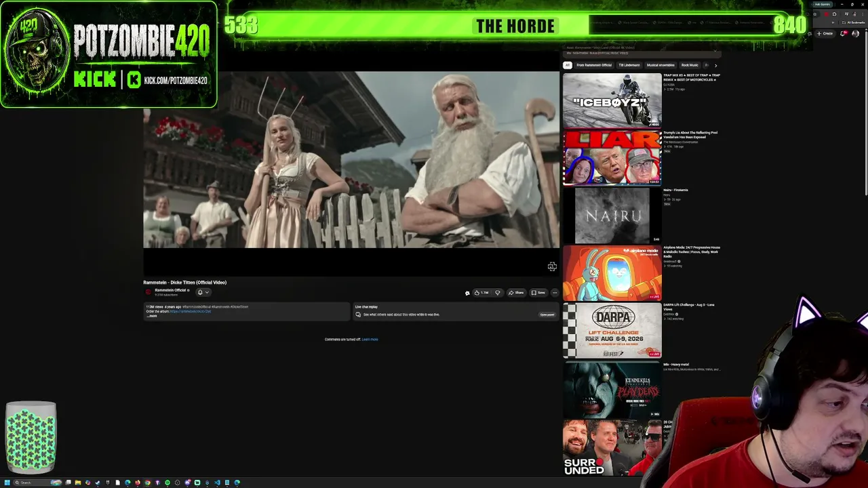Open DARPA Lift Challenge video title

[x=689, y=307]
